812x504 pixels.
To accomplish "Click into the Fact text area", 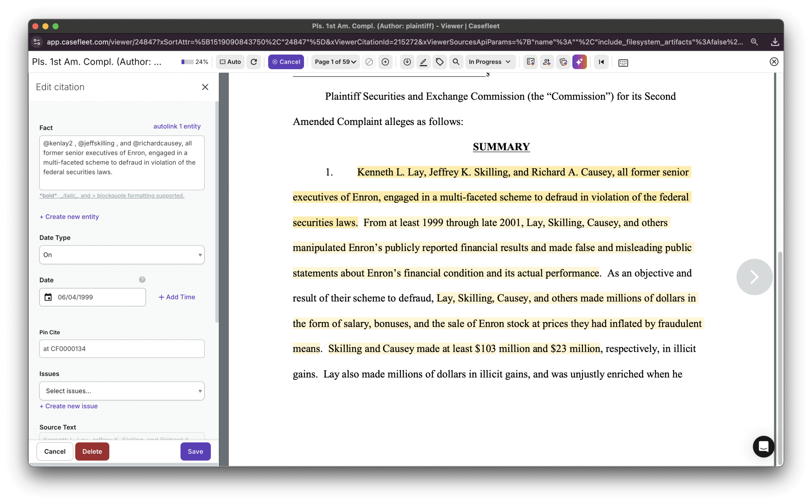I will 122,163.
